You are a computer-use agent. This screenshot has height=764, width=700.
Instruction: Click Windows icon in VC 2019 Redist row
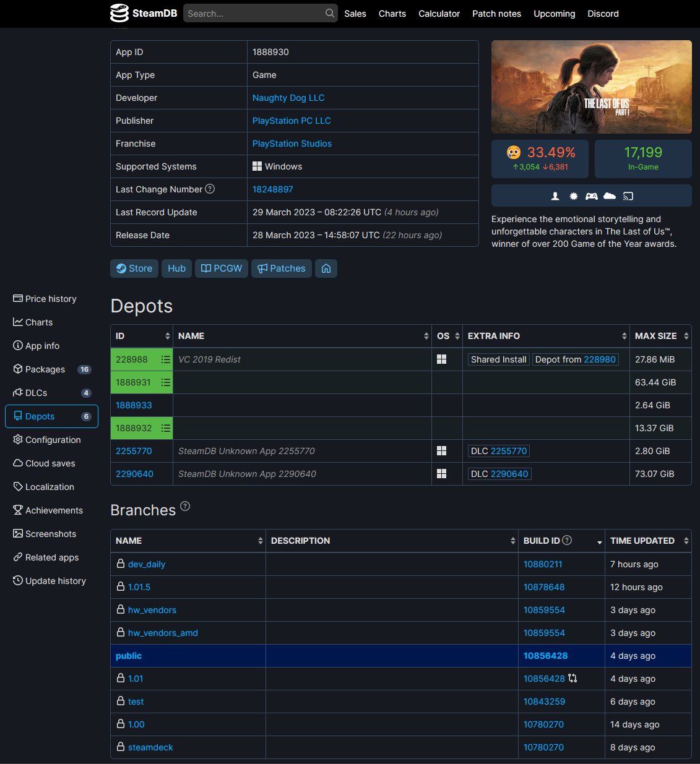coord(442,359)
